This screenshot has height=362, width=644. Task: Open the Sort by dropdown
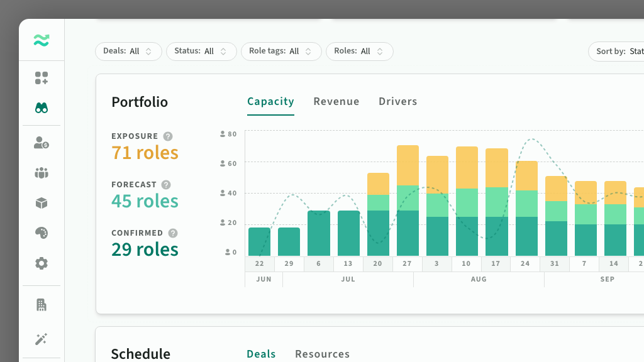(x=616, y=52)
